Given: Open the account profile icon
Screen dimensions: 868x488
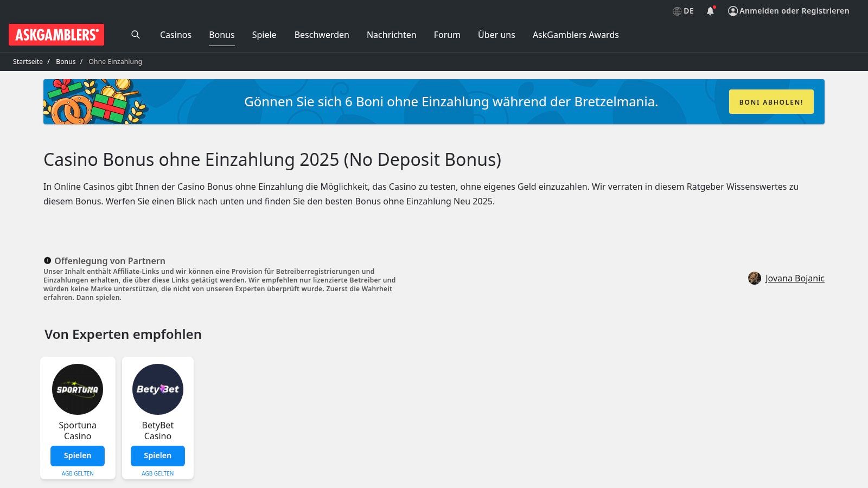Looking at the screenshot, I should [732, 10].
